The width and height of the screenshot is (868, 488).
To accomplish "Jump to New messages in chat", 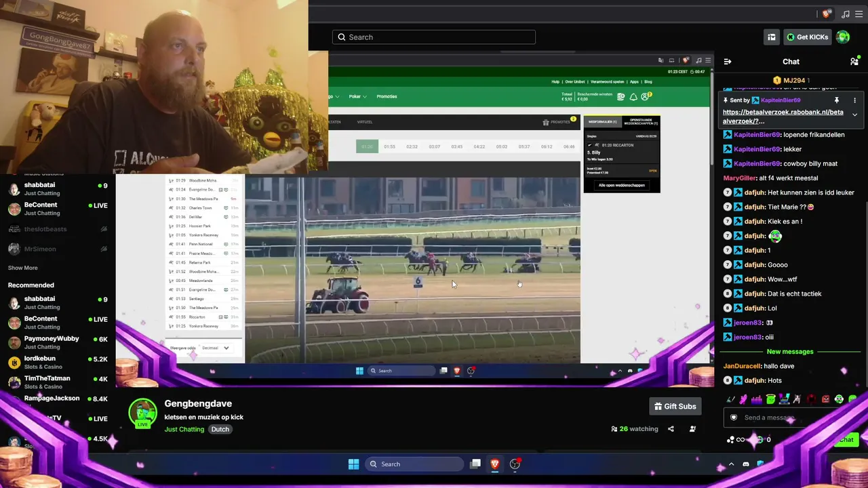I will click(790, 352).
